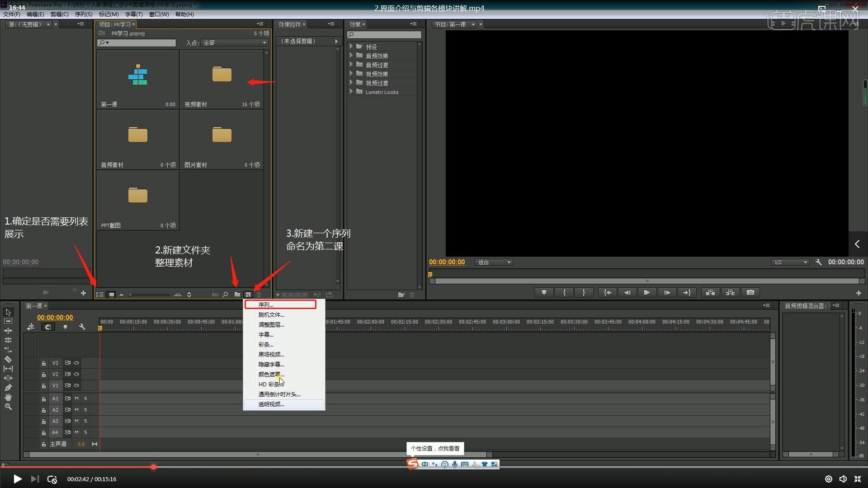
Task: Expand the 音频效果 folder
Action: [351, 56]
